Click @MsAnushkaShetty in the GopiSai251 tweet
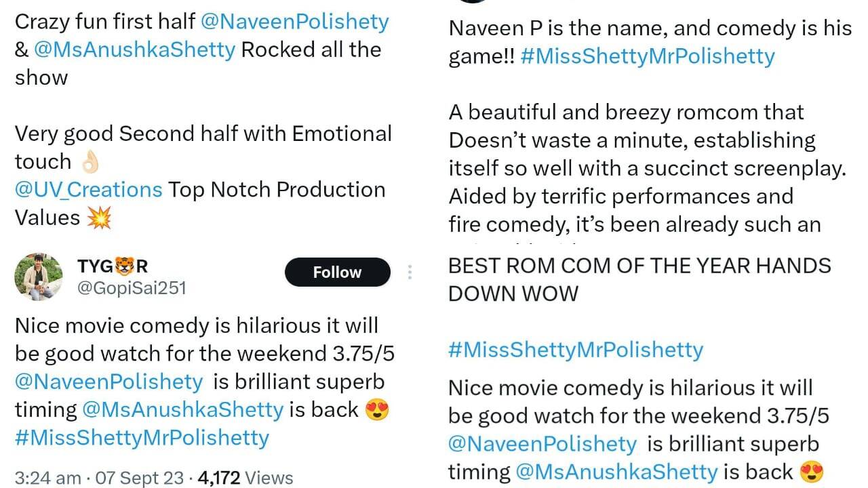Viewport: 868px width, 488px height. (x=182, y=410)
